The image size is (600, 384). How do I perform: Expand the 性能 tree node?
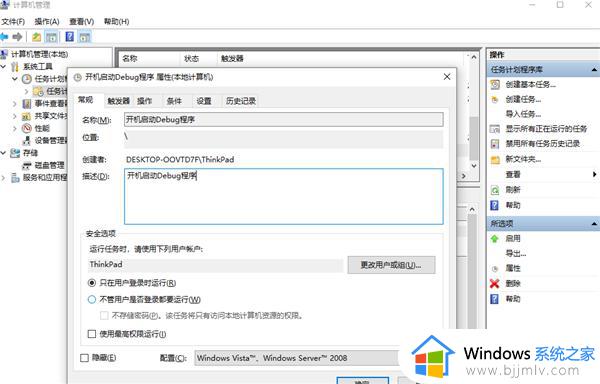[x=15, y=128]
